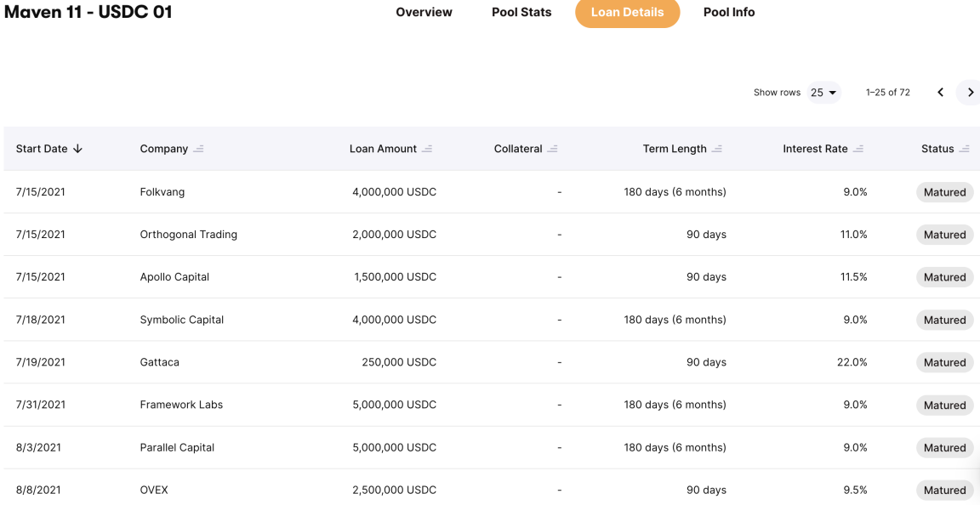980x505 pixels.
Task: Select the Parallel Capital company cell
Action: [177, 447]
